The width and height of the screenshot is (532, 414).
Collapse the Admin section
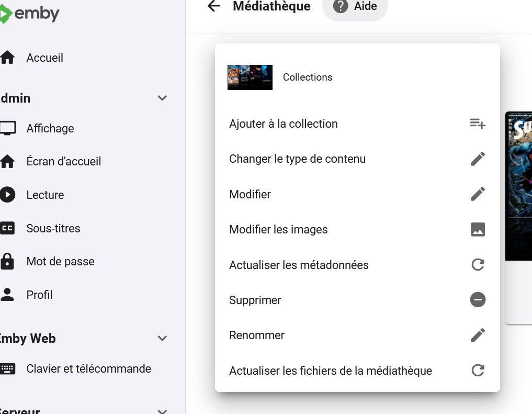162,98
